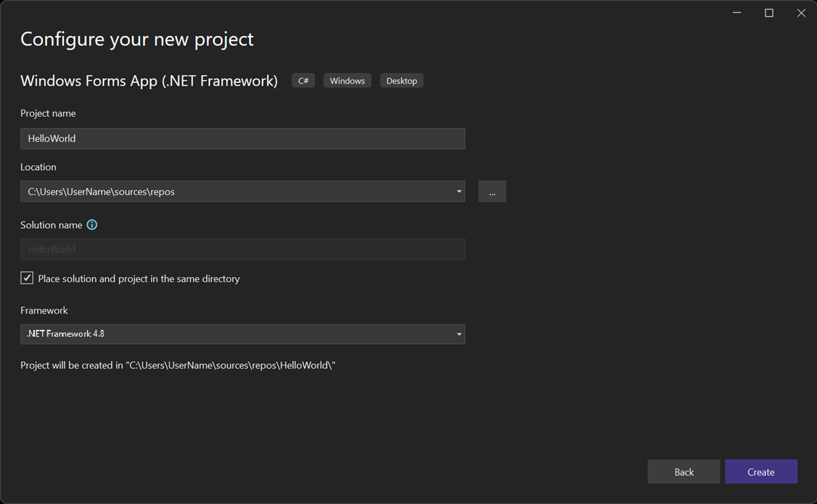Select the Windows Forms App heading

point(149,80)
